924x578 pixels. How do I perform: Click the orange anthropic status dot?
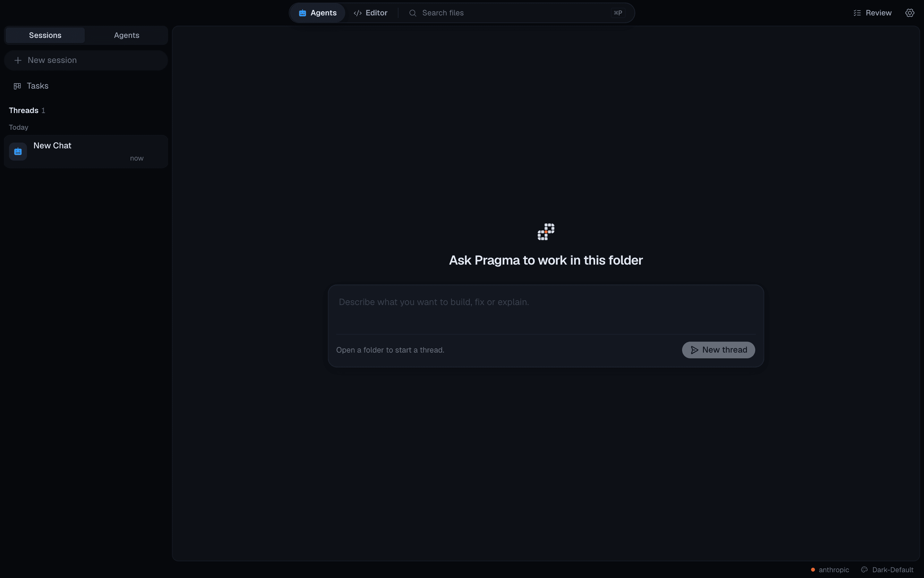(x=813, y=570)
